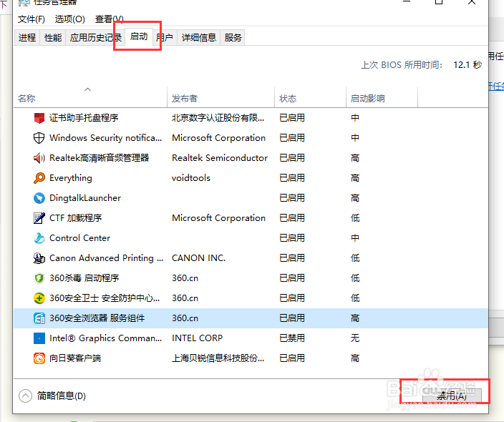Click the Realtek speaker icon
504x422 pixels.
[39, 157]
